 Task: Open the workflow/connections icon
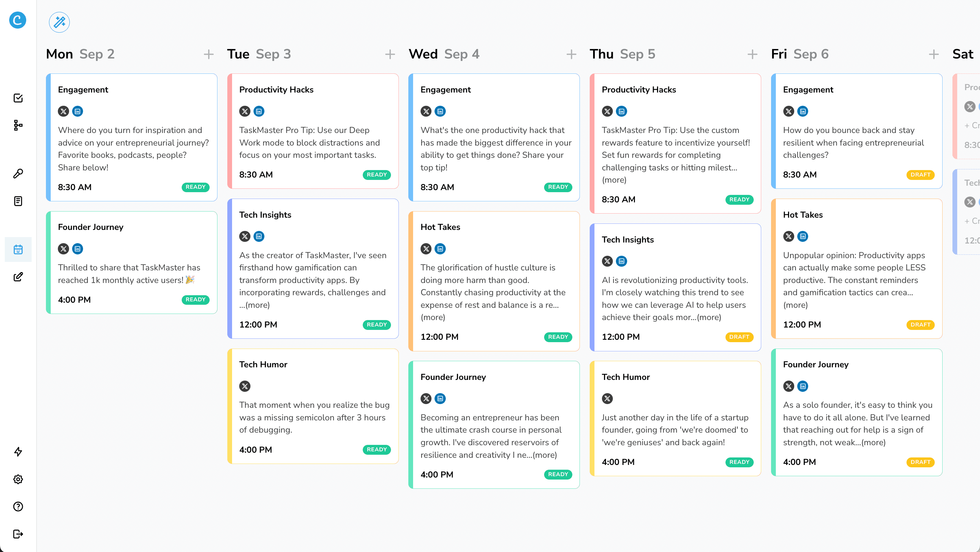[x=18, y=125]
